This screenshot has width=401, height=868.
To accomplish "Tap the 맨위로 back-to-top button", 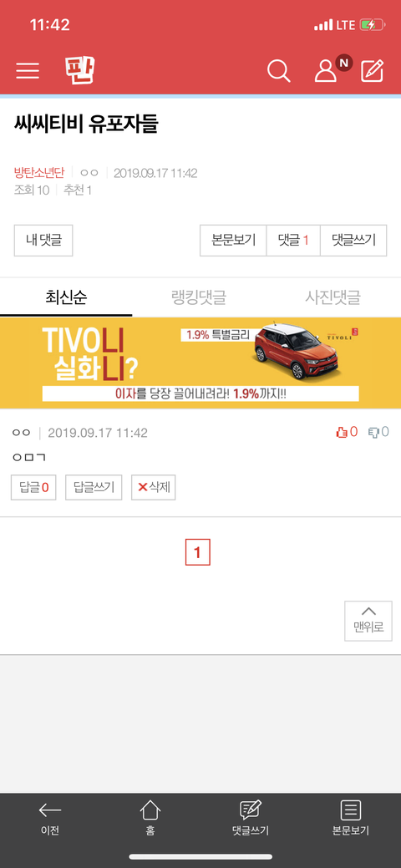I will tap(368, 621).
